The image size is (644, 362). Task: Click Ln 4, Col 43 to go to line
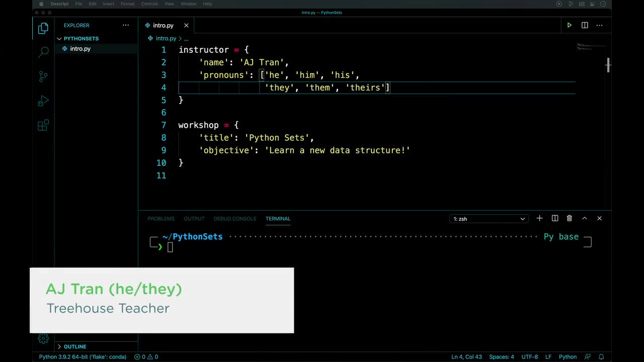[x=467, y=356]
